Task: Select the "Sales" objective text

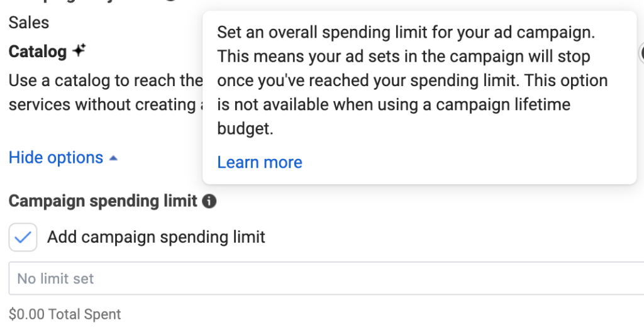Action: 29,23
